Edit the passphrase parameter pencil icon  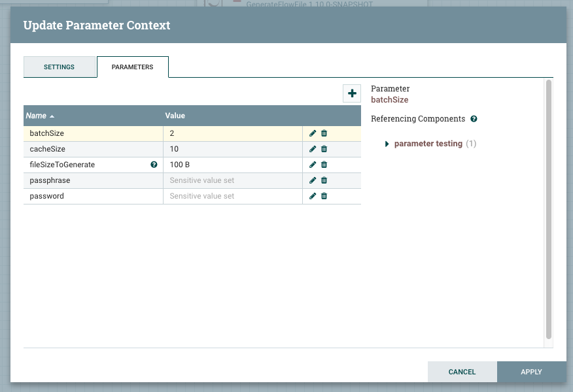[313, 181]
